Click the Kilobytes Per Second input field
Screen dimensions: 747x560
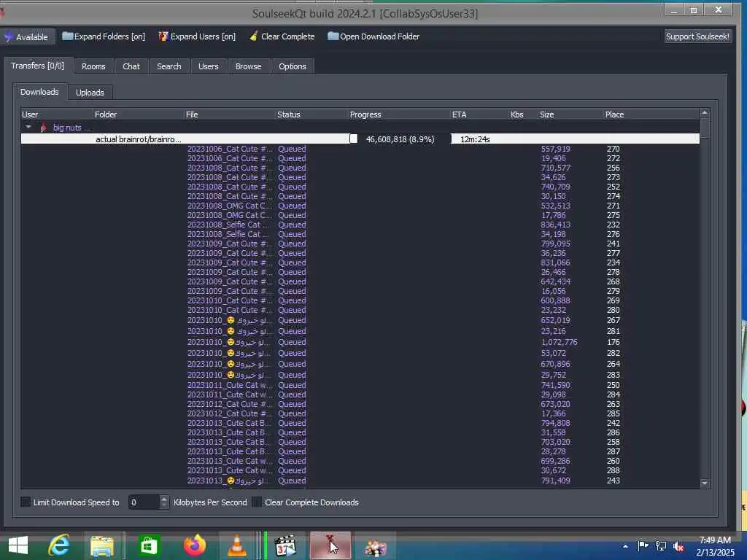(x=144, y=502)
